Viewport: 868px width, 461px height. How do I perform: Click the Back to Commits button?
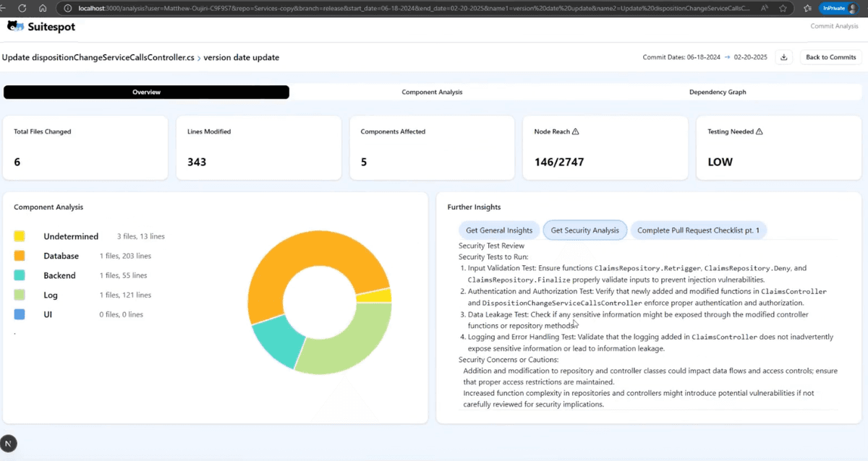(x=830, y=56)
